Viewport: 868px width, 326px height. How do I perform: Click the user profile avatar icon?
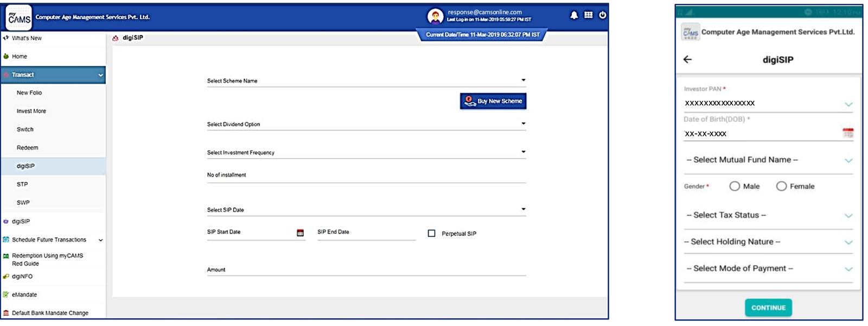click(x=435, y=16)
